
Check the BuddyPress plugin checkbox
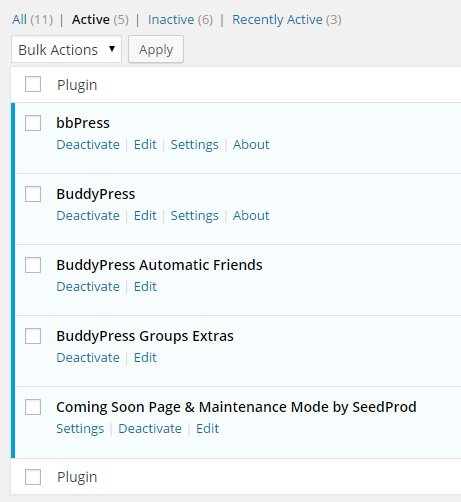point(33,194)
